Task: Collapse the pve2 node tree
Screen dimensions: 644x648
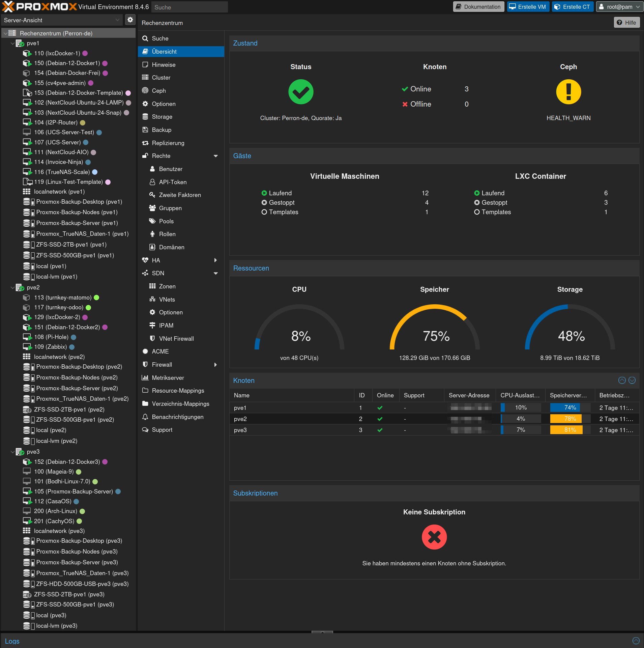Action: (12, 287)
